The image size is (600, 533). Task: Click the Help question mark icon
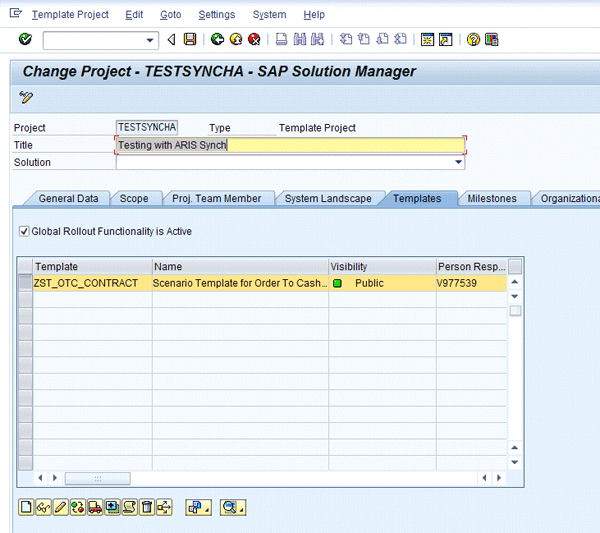click(x=473, y=39)
